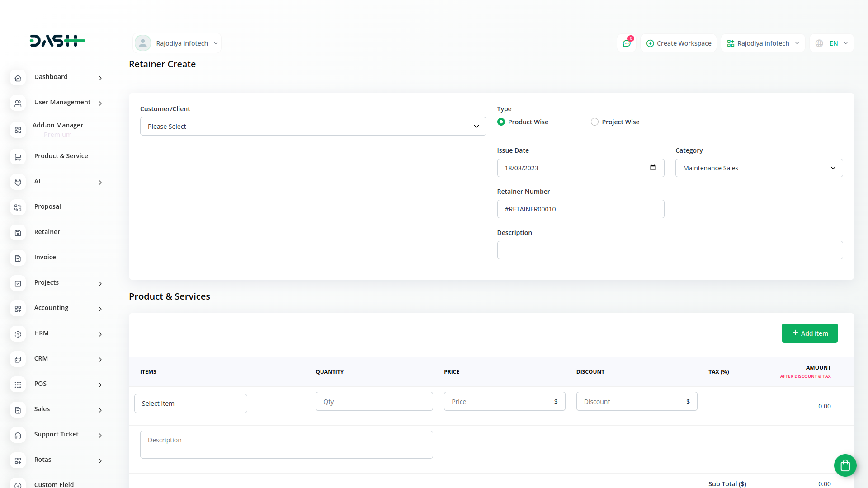Click the Select Item field
868x488 pixels.
[190, 404]
